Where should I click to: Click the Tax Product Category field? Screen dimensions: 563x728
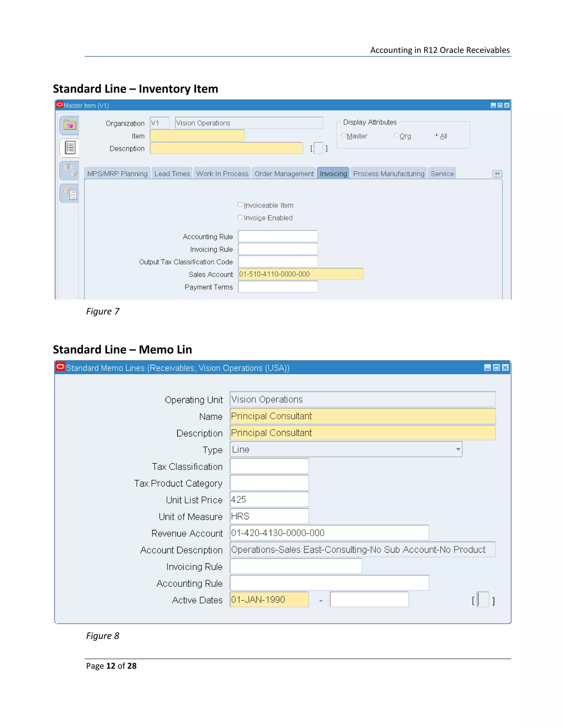click(269, 483)
